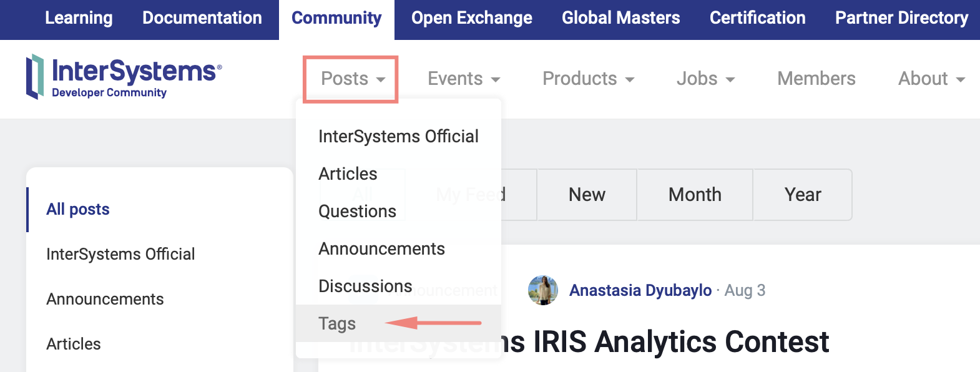Image resolution: width=980 pixels, height=372 pixels.
Task: Open Announcements in the left sidebar
Action: coord(105,299)
